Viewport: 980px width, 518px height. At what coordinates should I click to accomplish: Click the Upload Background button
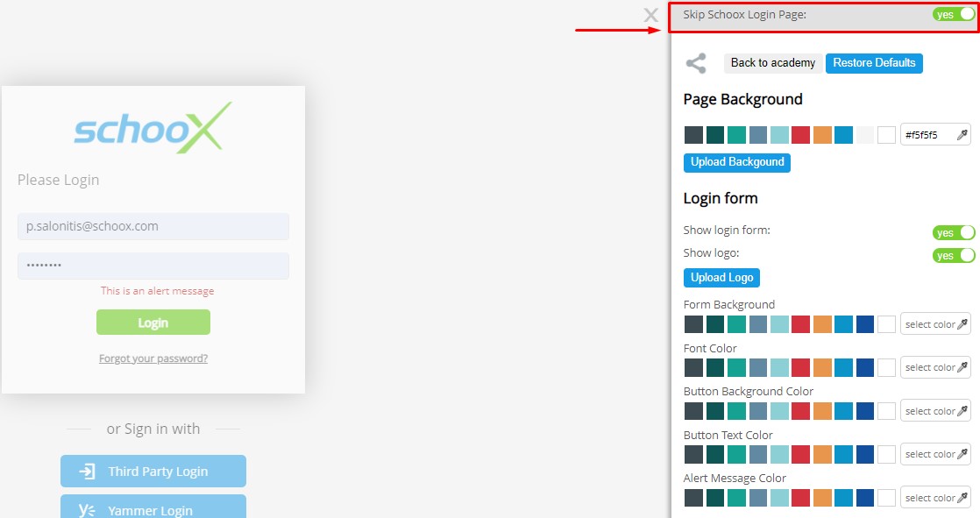(x=736, y=162)
